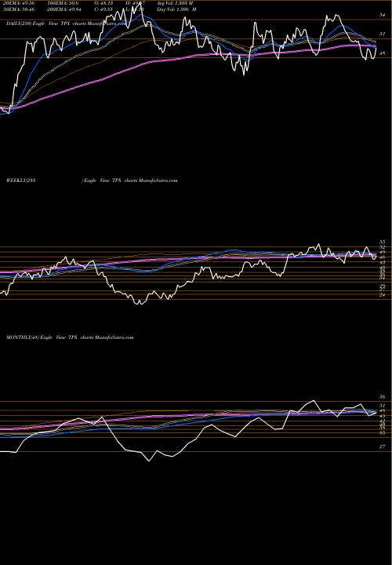Viewport: 392px width, 565px height.
Task: Click the 55 axis label on weekly chart
Action: coord(383,242)
